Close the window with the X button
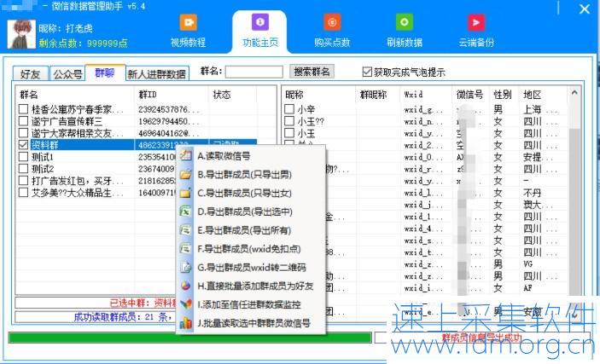Image resolution: width=600 pixels, height=364 pixels. point(585,9)
